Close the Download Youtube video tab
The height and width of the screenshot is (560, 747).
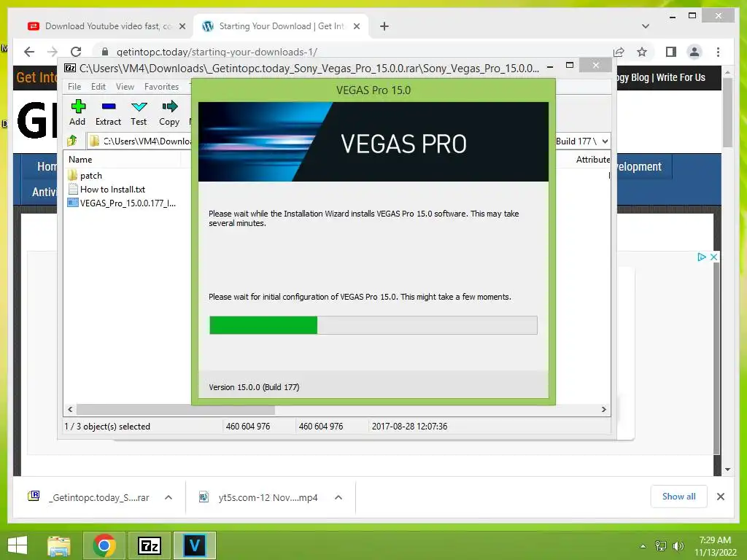(x=182, y=27)
